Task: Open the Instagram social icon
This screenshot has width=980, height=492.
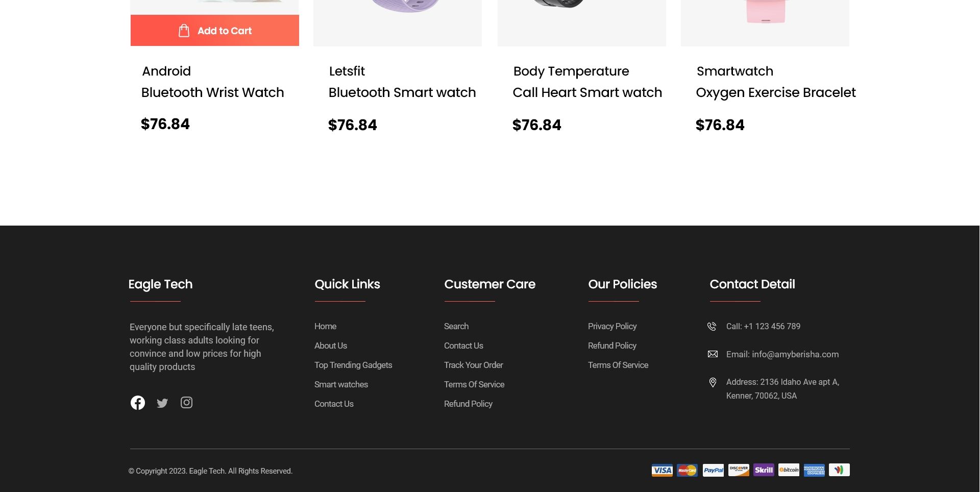Action: pos(187,403)
